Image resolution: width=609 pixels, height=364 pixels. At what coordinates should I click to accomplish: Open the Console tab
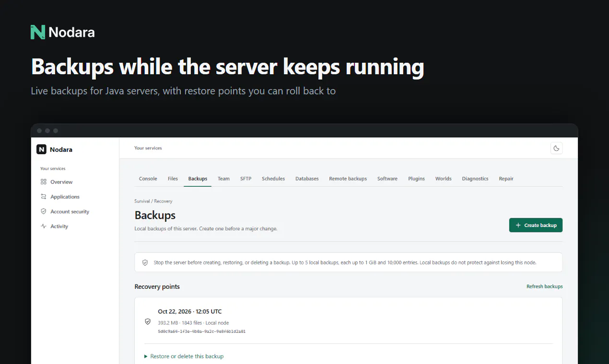pos(148,179)
